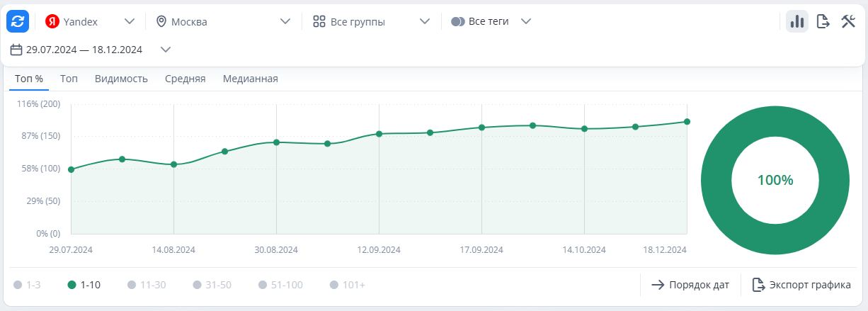Enable the 11-30 positions series

coord(147,285)
